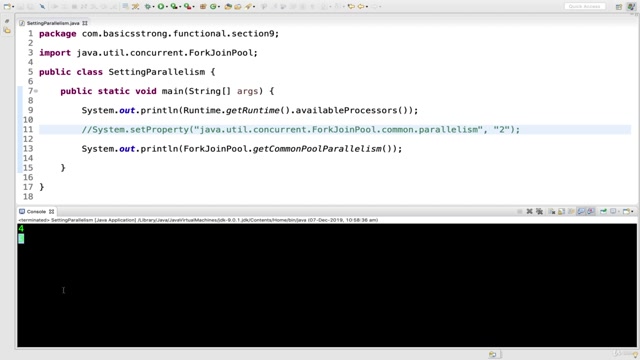Select the SettingParallelism.java editor tab
Viewport: 640px width, 360px height.
coord(53,23)
